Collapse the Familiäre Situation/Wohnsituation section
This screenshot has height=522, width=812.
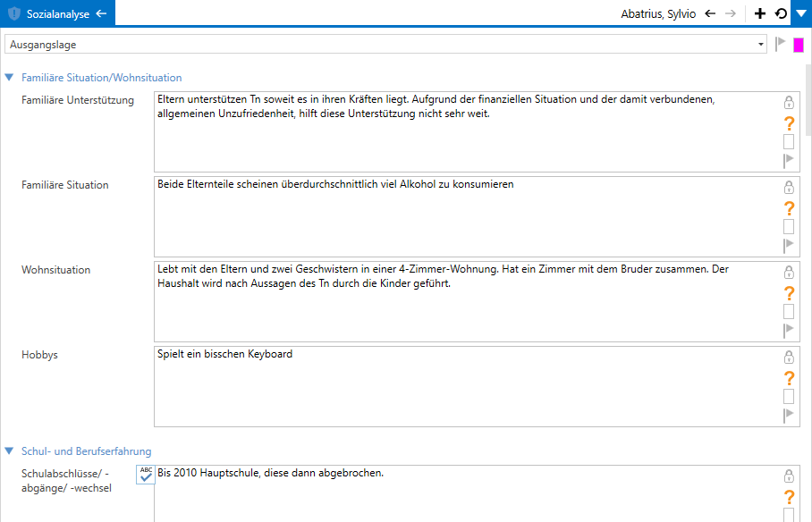(x=10, y=78)
